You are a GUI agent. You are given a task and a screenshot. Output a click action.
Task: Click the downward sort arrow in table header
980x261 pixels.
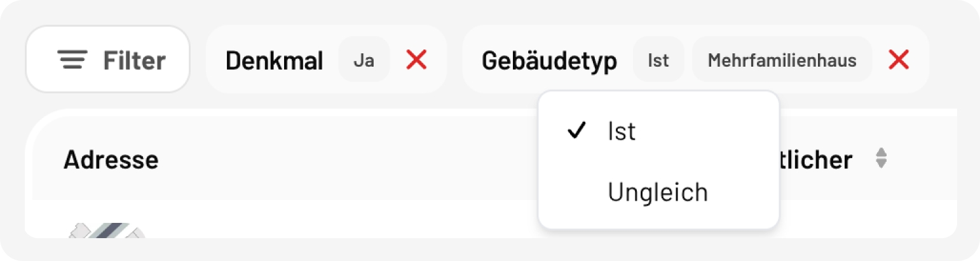[x=881, y=163]
